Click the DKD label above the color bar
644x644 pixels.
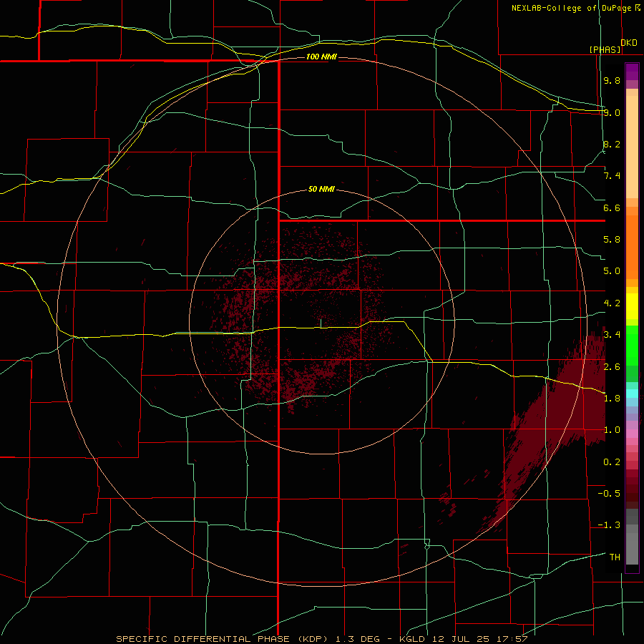(629, 43)
